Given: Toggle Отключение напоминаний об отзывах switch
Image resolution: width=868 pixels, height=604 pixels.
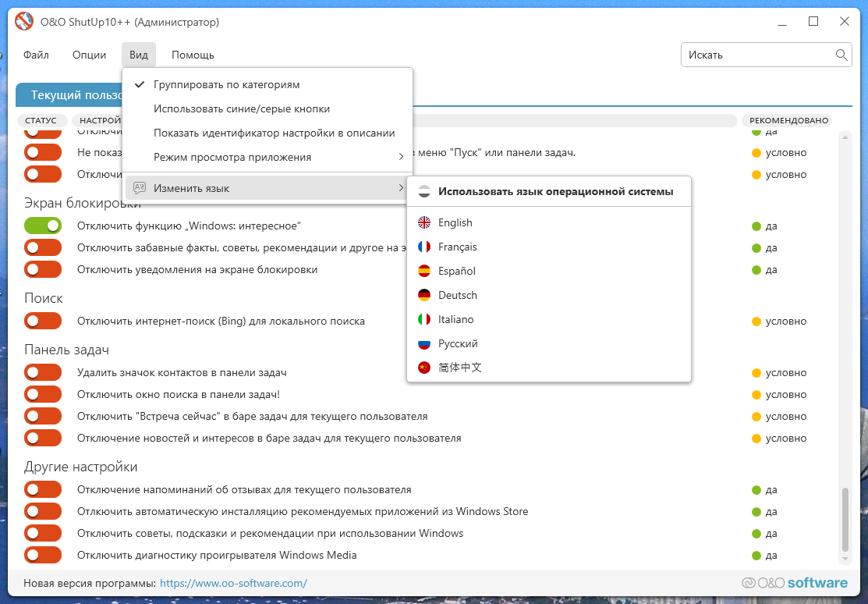Looking at the screenshot, I should (43, 489).
